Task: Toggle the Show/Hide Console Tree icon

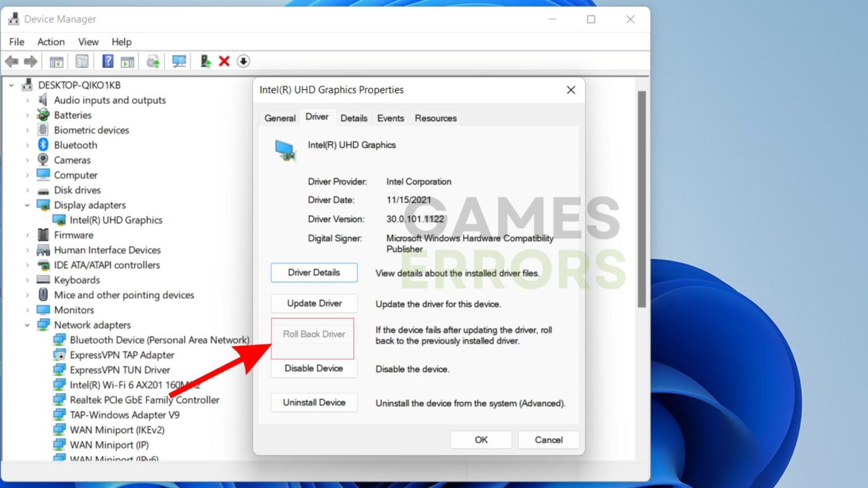Action: click(x=55, y=61)
